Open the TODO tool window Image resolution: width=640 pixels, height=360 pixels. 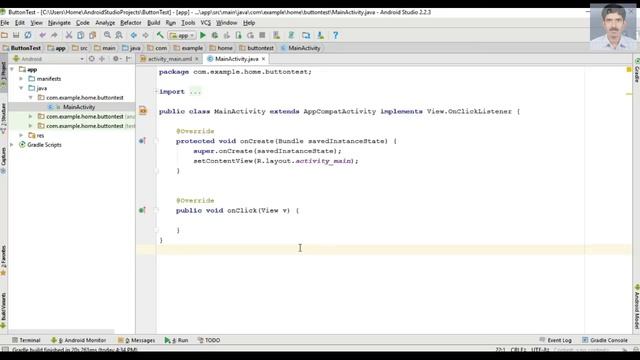[x=209, y=340]
